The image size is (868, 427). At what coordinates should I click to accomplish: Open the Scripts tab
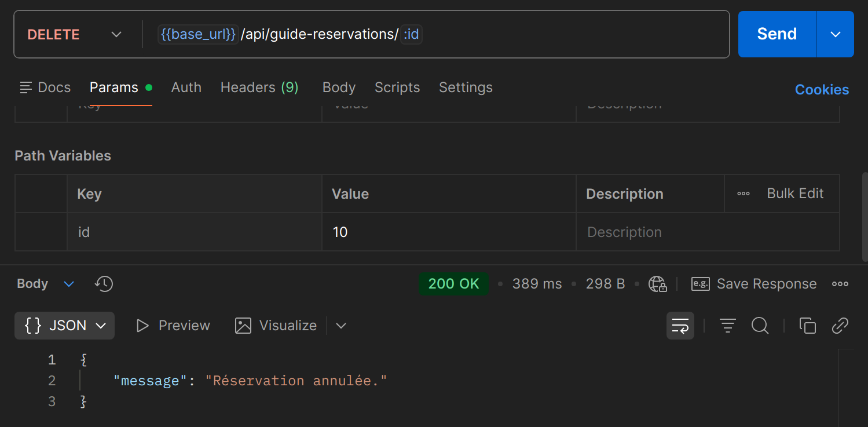(397, 87)
